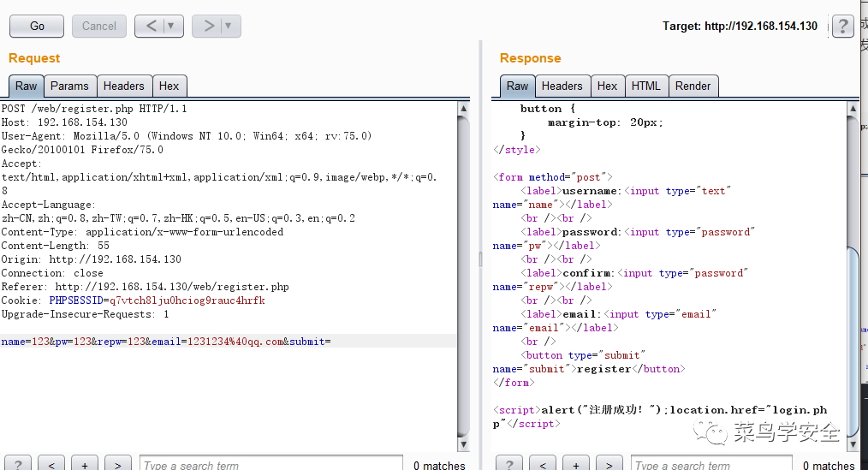Click the Target http://192.168.154.130 label

740,26
